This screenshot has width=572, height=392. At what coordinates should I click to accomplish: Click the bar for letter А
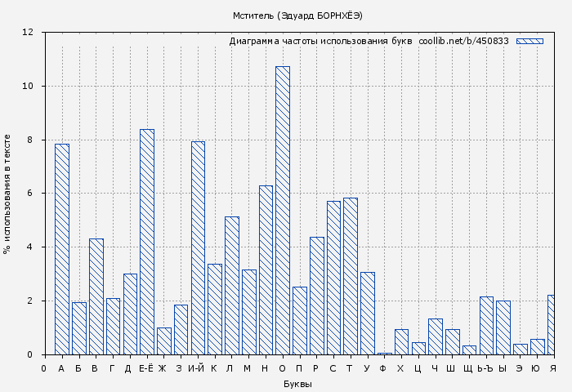click(x=62, y=249)
